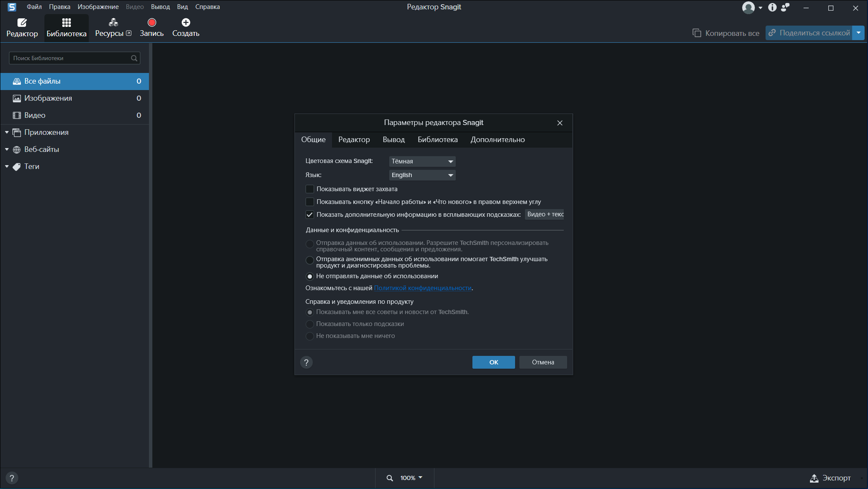Open the user account avatar icon
868x489 pixels.
tap(748, 8)
